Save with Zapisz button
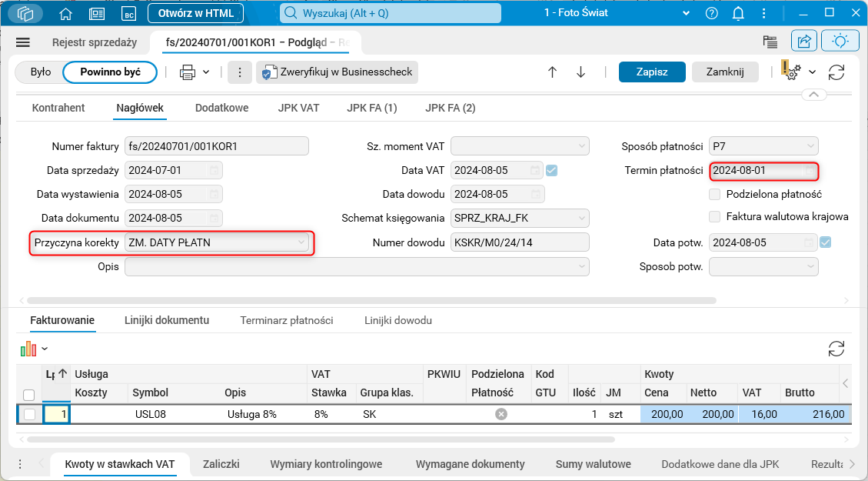This screenshot has height=481, width=868. pos(652,72)
